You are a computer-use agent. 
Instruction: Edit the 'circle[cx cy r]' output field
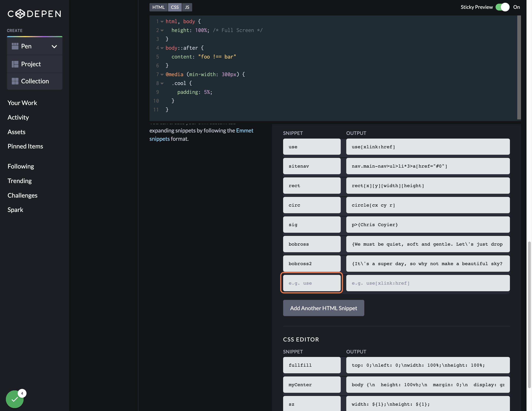pos(428,205)
